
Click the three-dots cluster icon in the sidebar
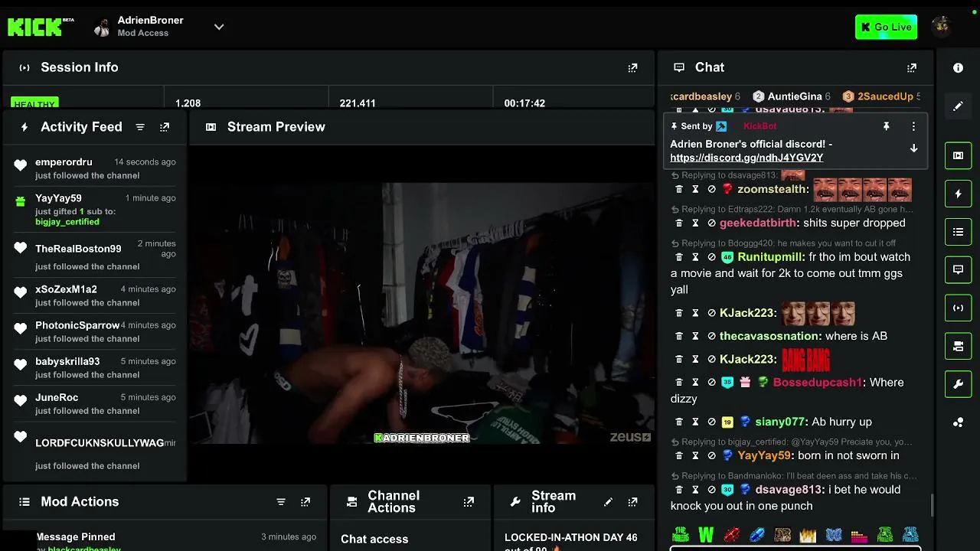point(958,422)
